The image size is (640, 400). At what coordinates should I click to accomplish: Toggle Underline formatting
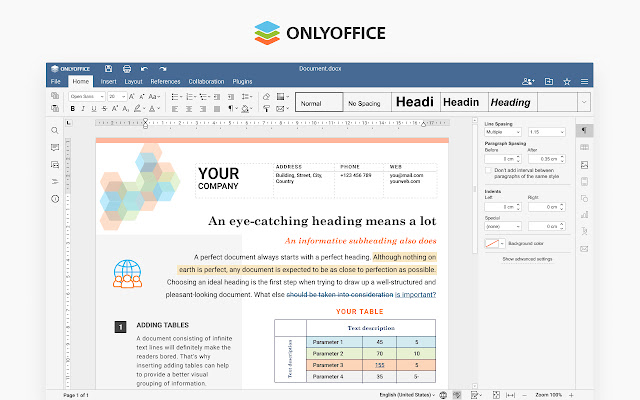coord(94,109)
